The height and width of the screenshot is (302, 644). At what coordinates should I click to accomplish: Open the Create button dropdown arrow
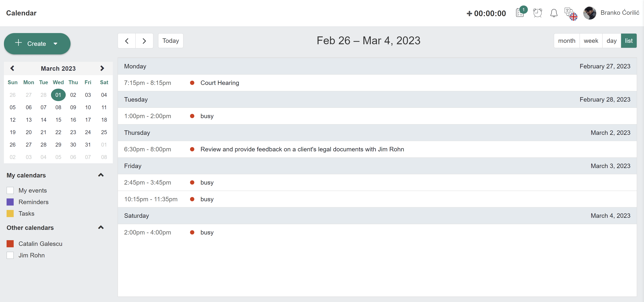[55, 44]
